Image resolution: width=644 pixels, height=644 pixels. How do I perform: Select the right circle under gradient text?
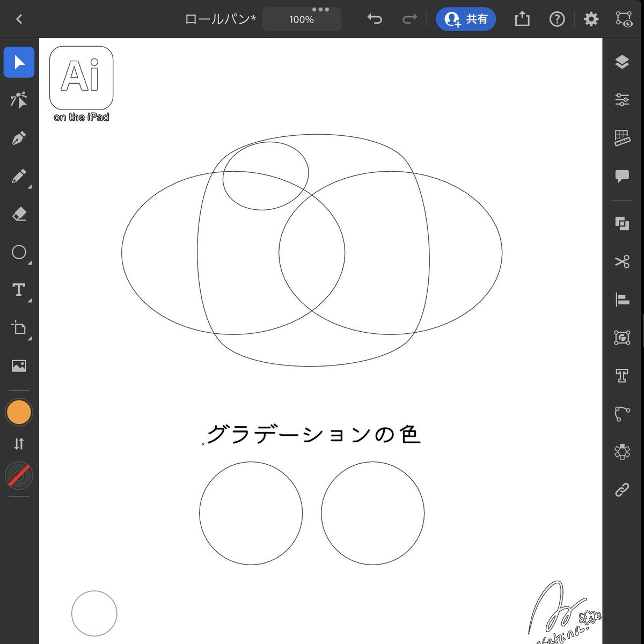click(x=372, y=513)
